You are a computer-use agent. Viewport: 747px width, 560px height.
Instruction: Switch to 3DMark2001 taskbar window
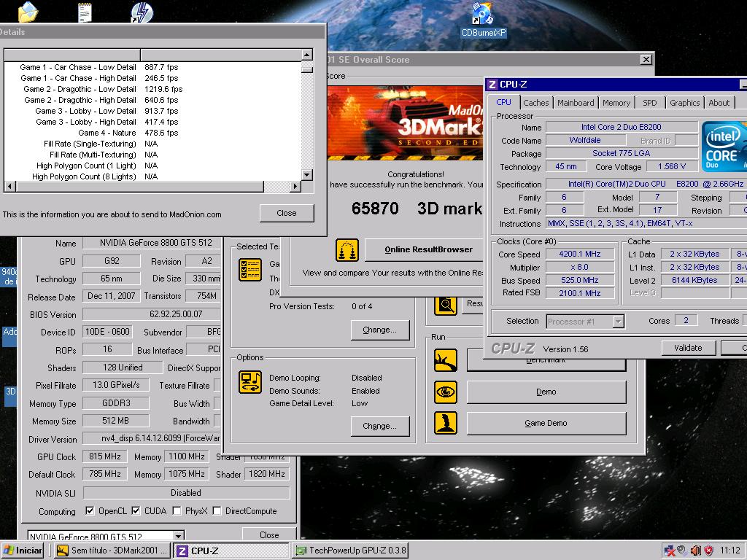112,551
